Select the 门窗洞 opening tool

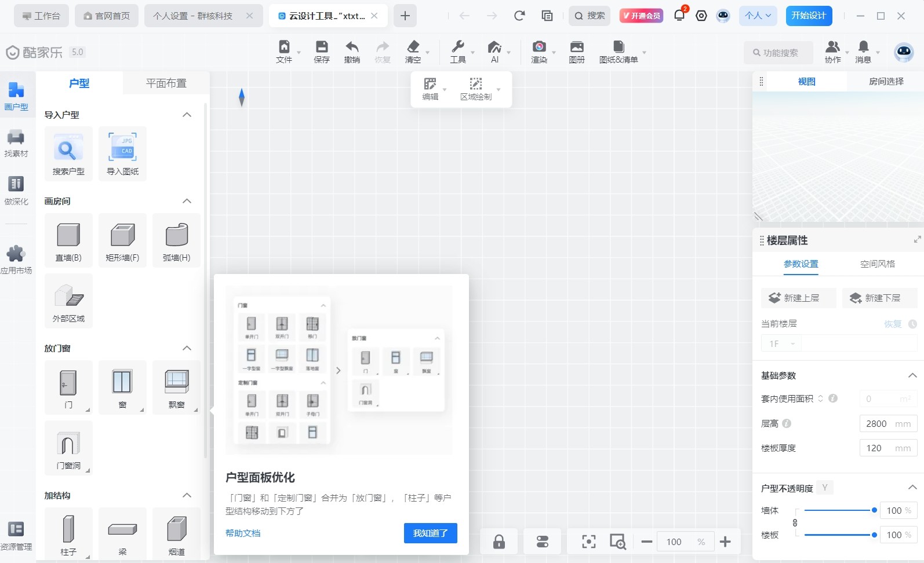click(68, 448)
